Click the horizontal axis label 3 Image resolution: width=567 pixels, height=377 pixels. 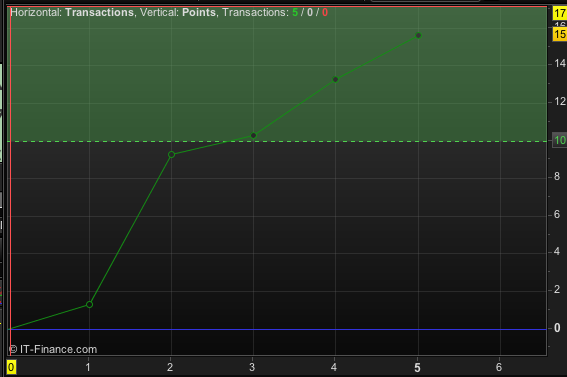(x=252, y=368)
